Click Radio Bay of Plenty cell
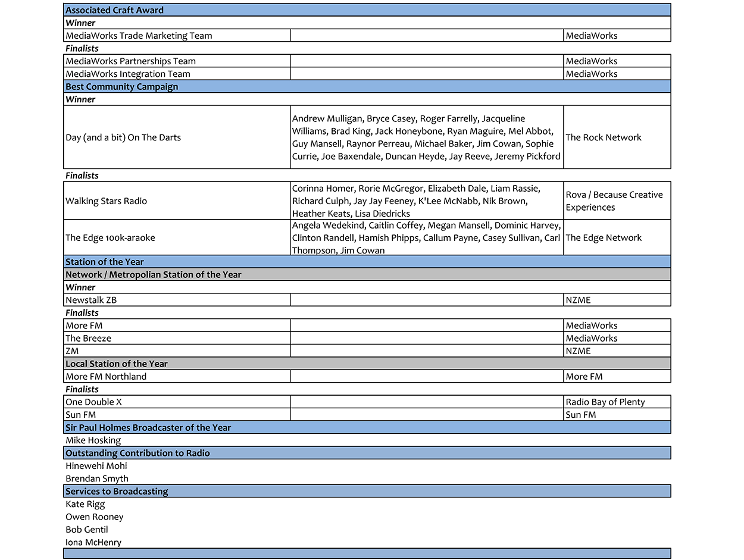The width and height of the screenshot is (744, 560). coord(617,402)
